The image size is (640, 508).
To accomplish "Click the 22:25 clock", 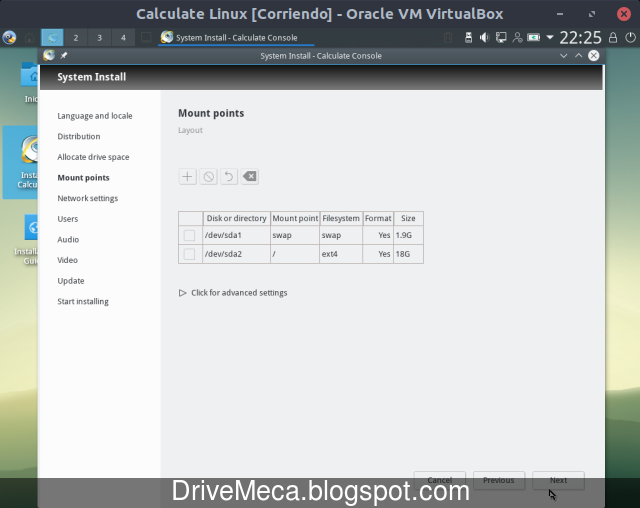I will coord(580,38).
